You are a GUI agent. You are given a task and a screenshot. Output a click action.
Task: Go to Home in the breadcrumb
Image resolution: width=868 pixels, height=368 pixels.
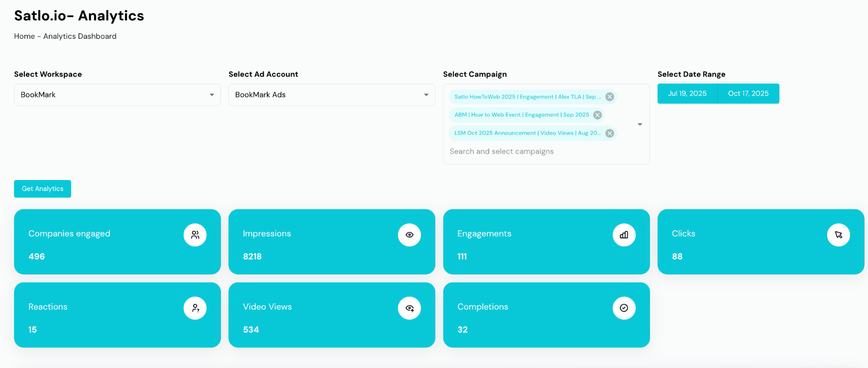coord(24,36)
